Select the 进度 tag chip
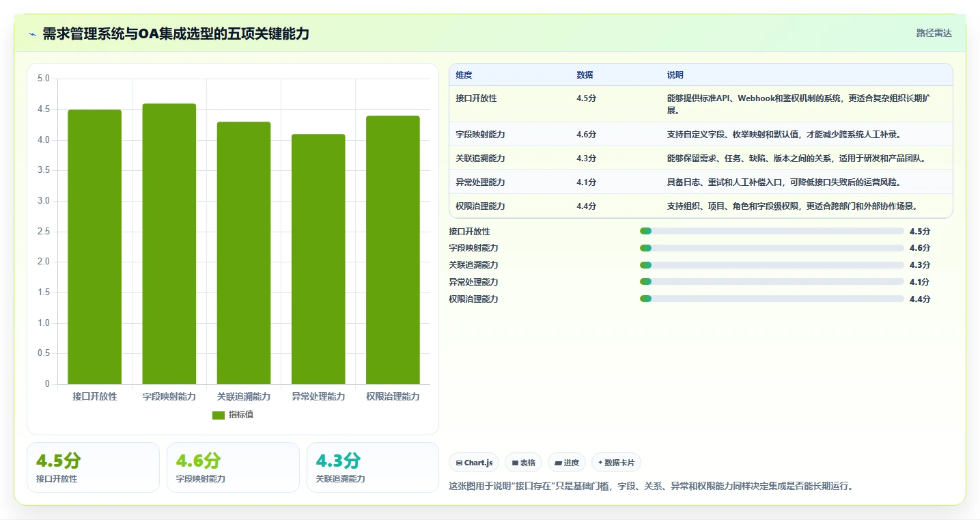 tap(567, 463)
